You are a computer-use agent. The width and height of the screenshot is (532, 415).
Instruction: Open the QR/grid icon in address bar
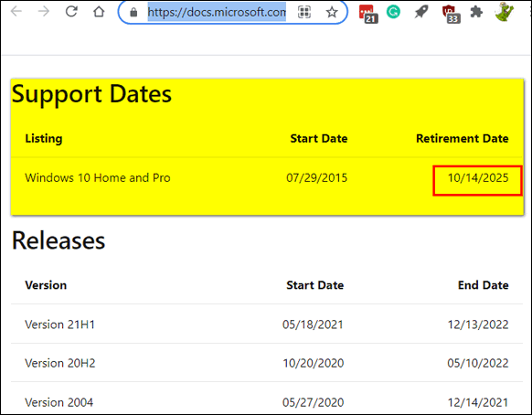pos(304,13)
